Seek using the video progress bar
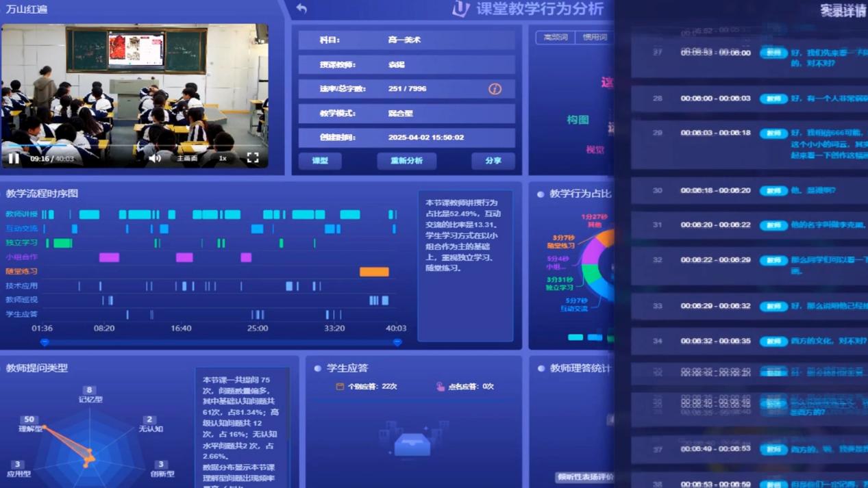 click(x=135, y=146)
